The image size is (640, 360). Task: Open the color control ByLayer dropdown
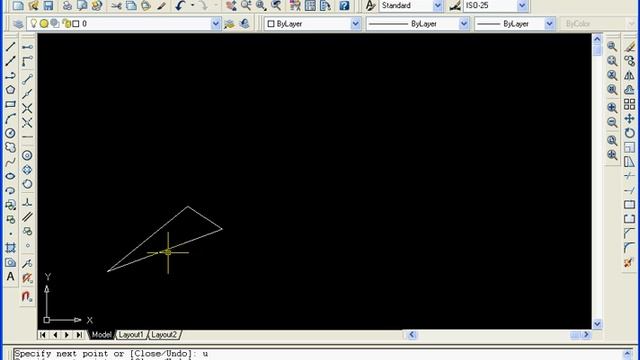click(x=356, y=24)
